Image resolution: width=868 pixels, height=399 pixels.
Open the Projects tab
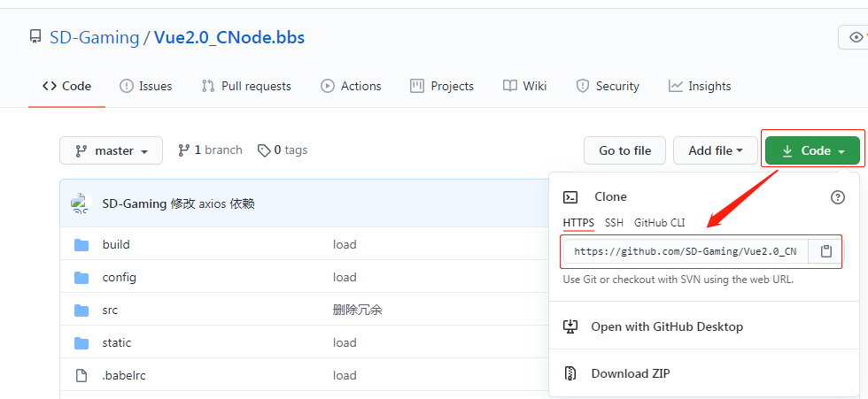[442, 86]
